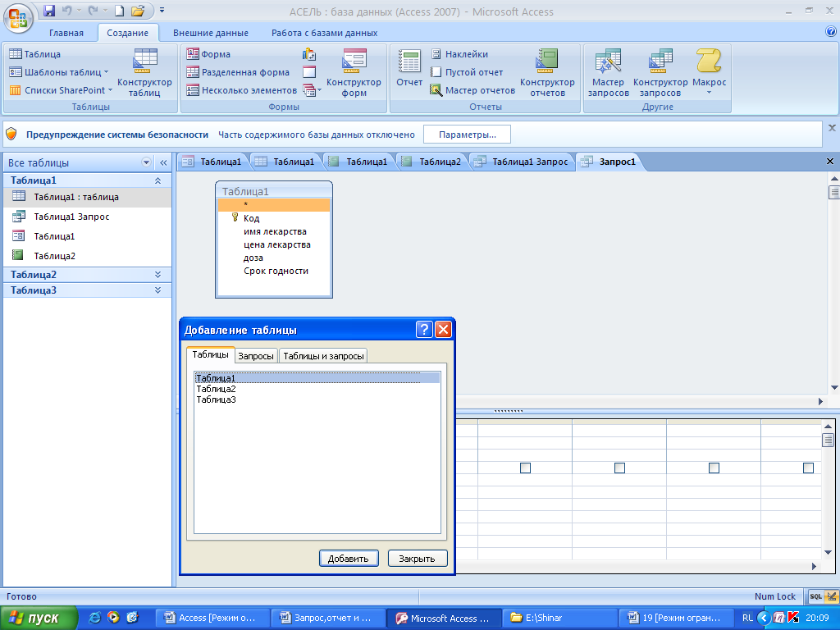Open the Таблица1 Запрос navigation item
This screenshot has width=840, height=630.
87,217
